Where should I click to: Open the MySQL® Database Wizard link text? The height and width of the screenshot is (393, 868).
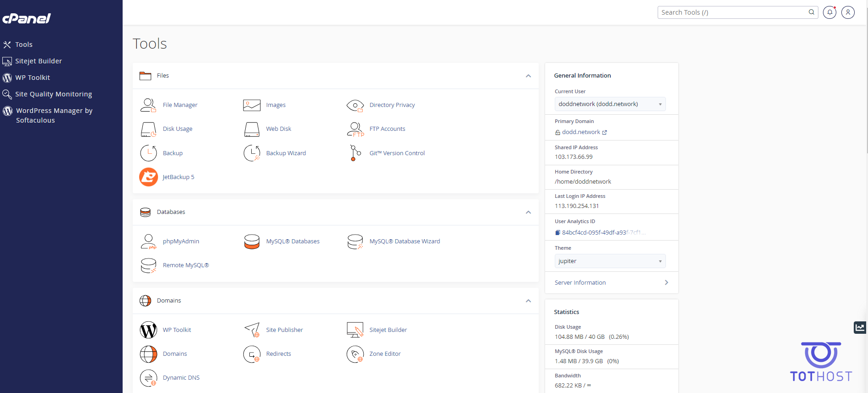(x=405, y=241)
